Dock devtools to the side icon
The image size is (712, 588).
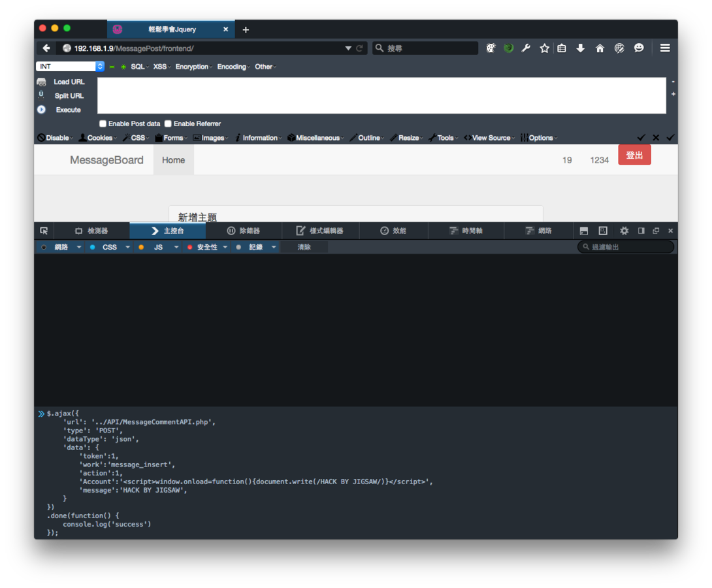click(x=641, y=231)
